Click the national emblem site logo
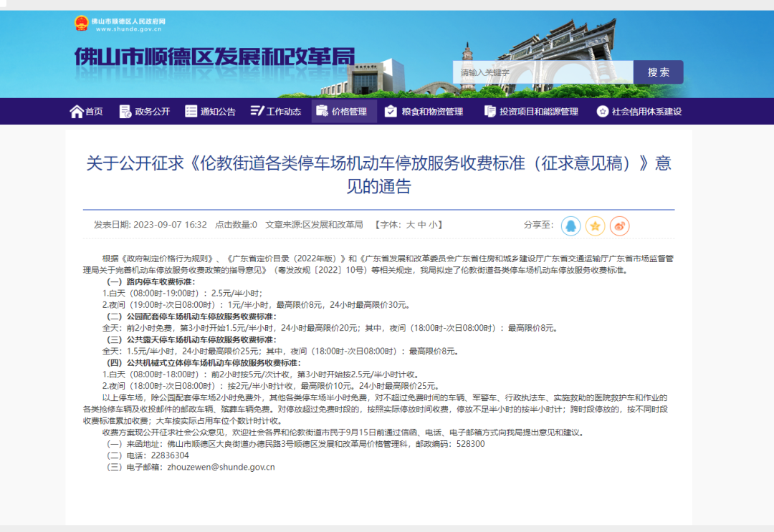 point(82,24)
